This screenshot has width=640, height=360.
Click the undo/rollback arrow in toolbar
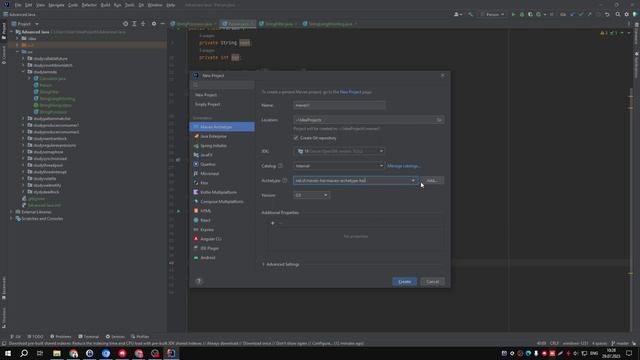pos(607,14)
